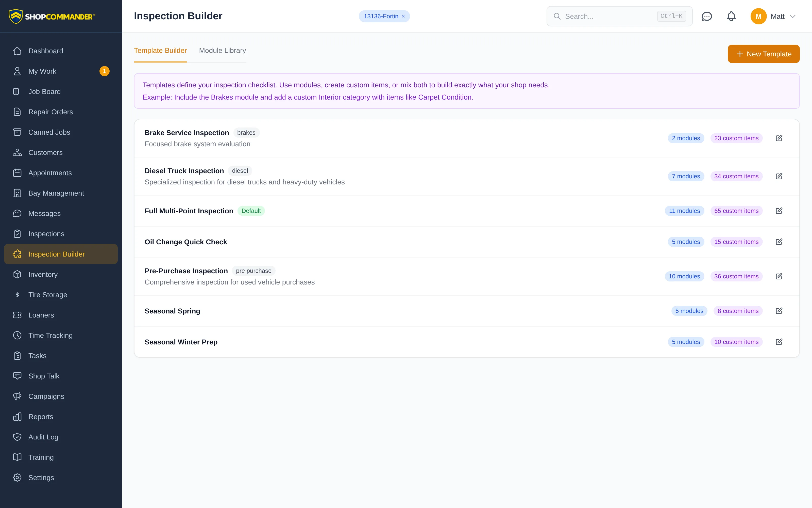Click the Audit Log shield icon
Screen dimensions: 812x508
pyautogui.click(x=17, y=437)
